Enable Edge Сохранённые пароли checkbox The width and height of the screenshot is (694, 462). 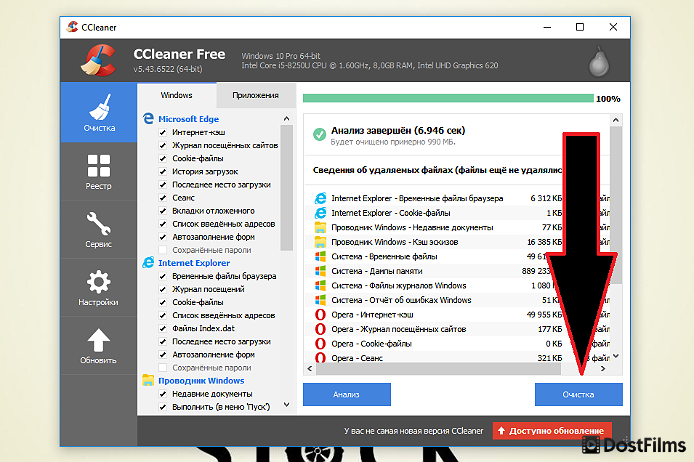(162, 250)
